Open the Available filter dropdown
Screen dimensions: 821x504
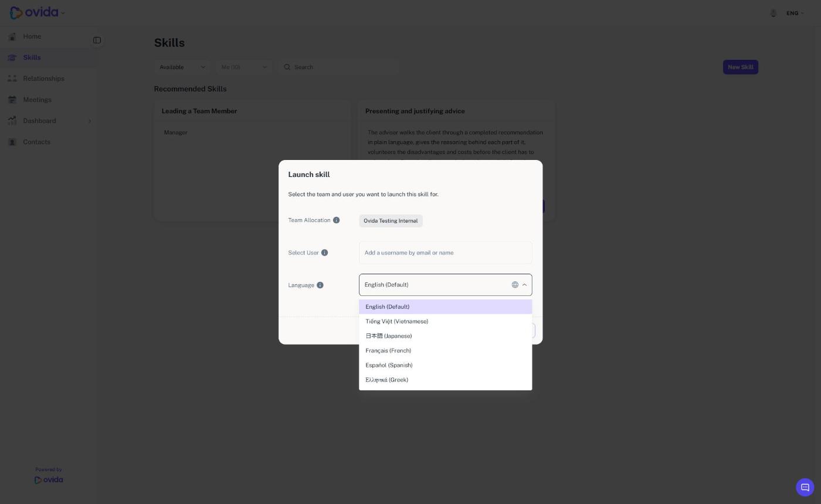[182, 67]
